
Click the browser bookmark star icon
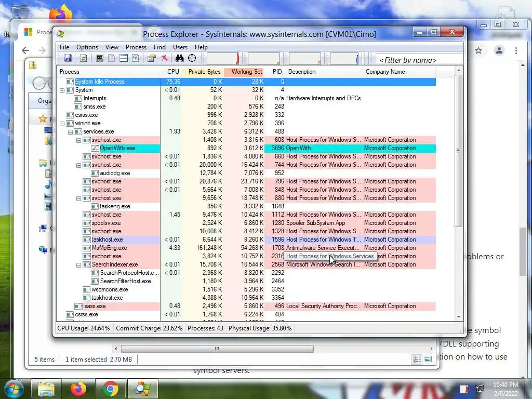click(478, 50)
